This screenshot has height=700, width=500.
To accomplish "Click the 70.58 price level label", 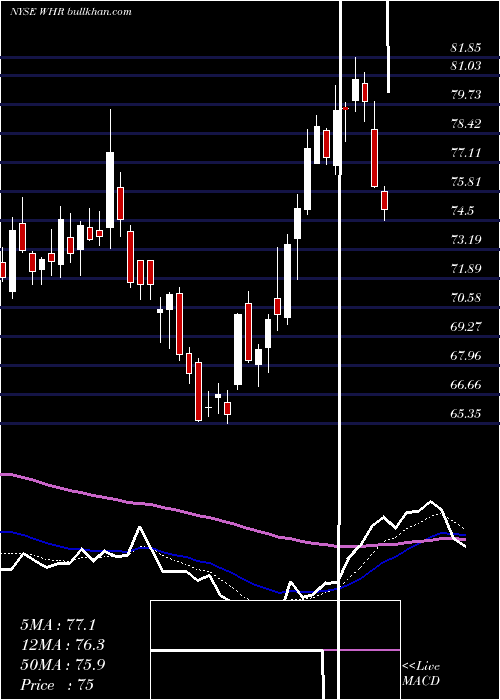I will tap(466, 298).
